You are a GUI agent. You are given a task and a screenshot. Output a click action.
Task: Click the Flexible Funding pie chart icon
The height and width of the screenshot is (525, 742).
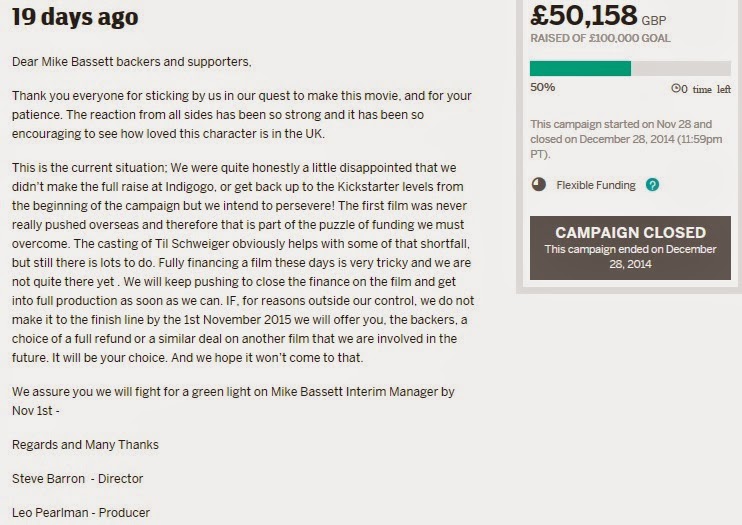(x=538, y=185)
